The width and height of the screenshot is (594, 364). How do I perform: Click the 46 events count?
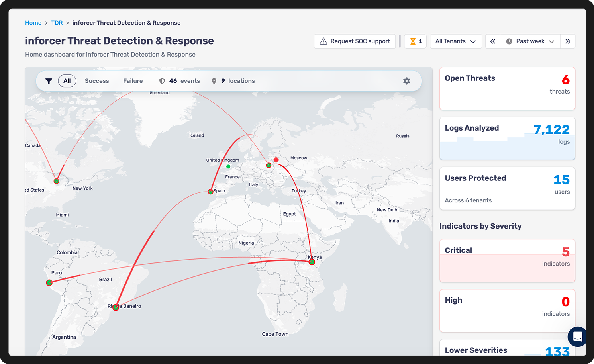coord(184,81)
